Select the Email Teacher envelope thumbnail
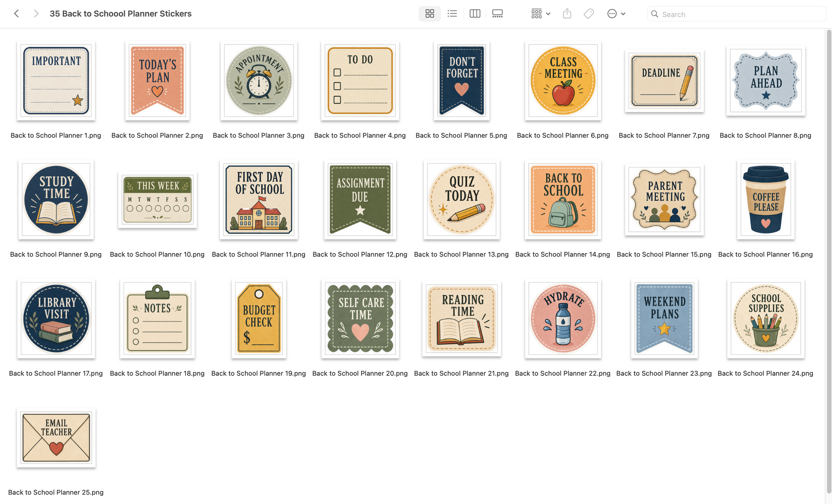 coord(56,437)
